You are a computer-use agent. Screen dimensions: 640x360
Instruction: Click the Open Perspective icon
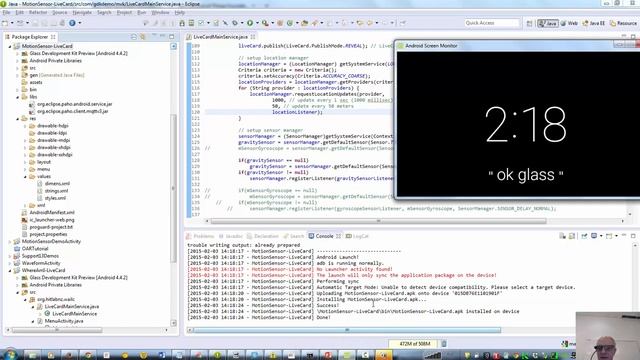pyautogui.click(x=529, y=23)
